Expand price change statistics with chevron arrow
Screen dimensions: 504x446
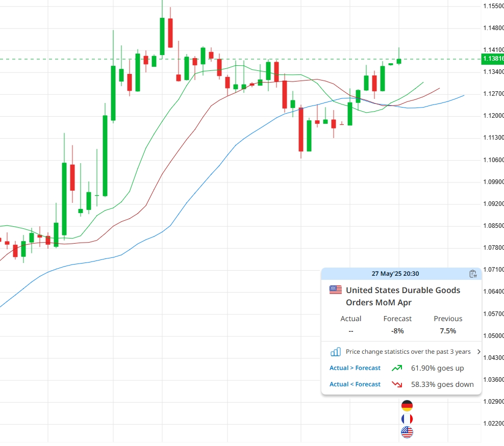tap(478, 352)
